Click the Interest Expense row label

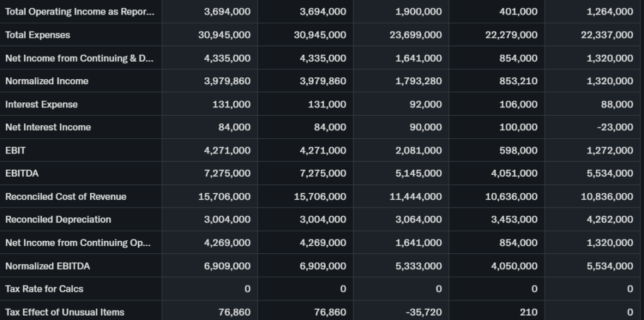[42, 104]
